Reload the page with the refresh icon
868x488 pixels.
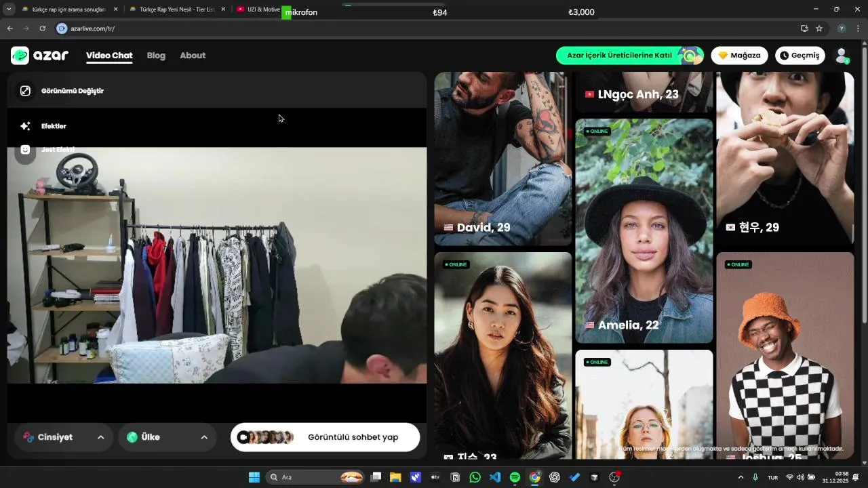click(x=43, y=28)
